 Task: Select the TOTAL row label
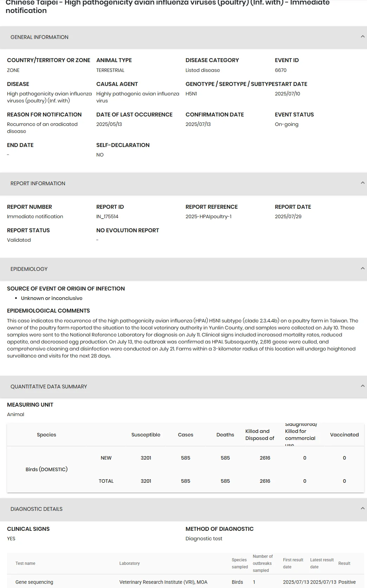pos(106,481)
